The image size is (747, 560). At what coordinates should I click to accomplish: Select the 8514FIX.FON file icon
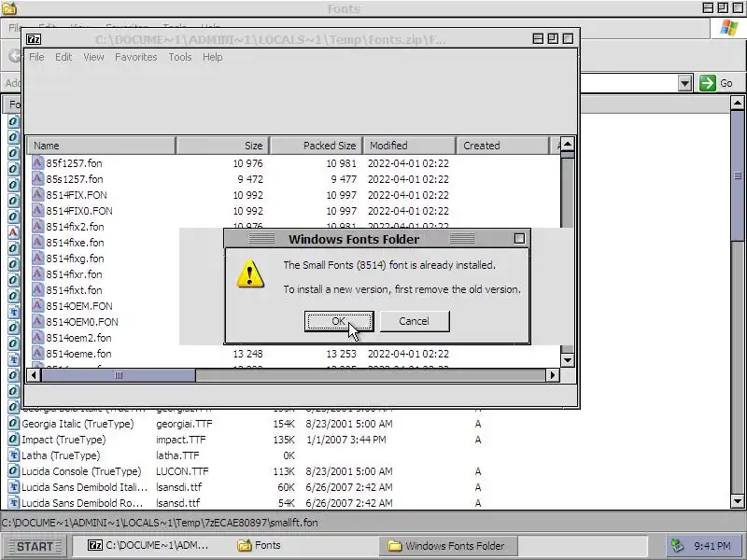click(x=37, y=195)
